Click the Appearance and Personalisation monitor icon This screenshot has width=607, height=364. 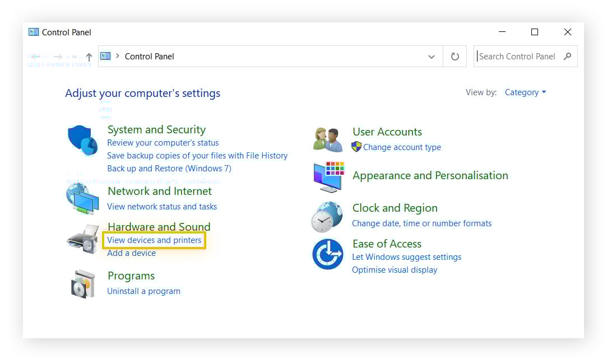328,177
